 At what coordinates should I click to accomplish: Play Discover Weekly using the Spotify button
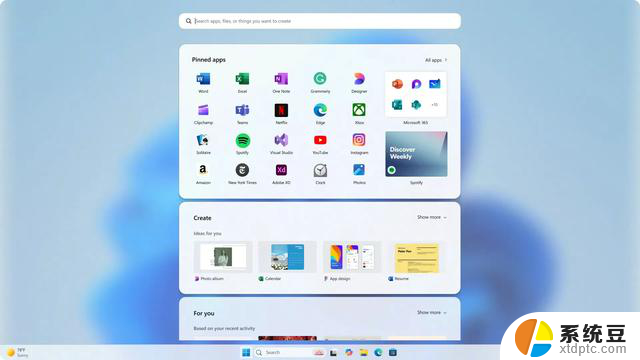[392, 170]
